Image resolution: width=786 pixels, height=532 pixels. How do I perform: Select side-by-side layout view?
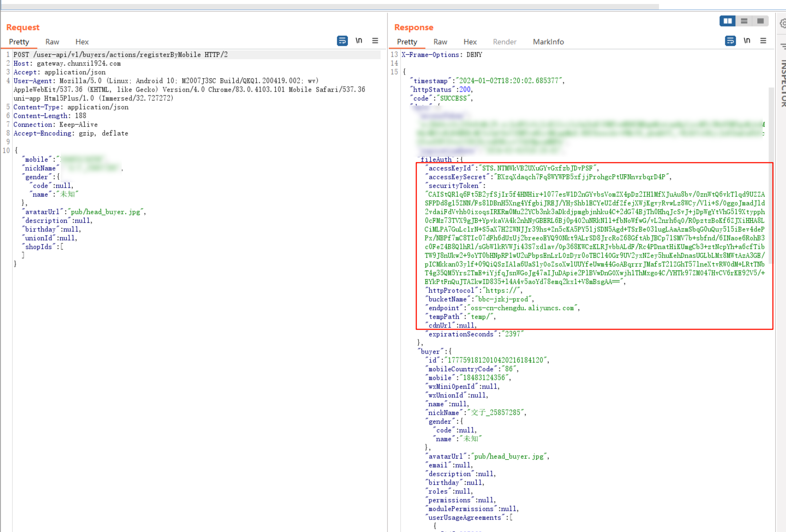[x=727, y=21]
